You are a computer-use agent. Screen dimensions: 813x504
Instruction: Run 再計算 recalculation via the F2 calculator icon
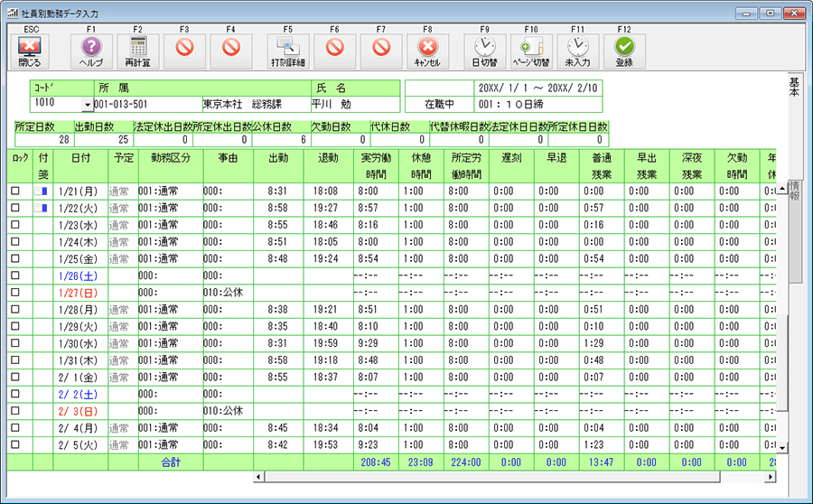(138, 51)
